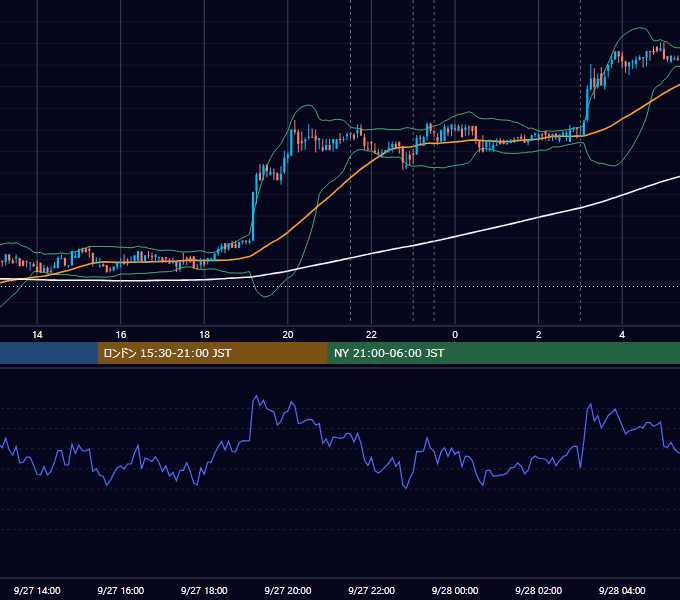Screen dimensions: 680x600
Task: Click the hour label 20 on the time axis
Action: coord(288,335)
